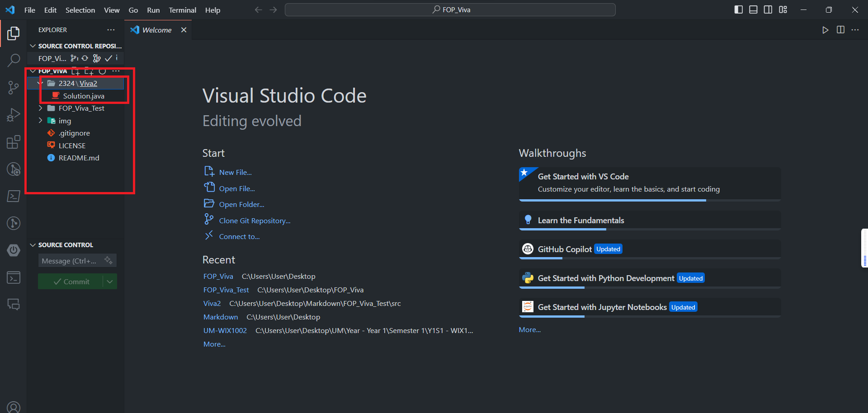Open README.md in explorer

pyautogui.click(x=79, y=158)
